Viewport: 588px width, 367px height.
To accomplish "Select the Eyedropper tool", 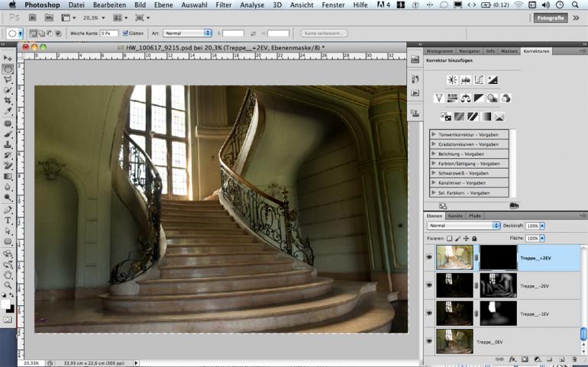I will [8, 111].
